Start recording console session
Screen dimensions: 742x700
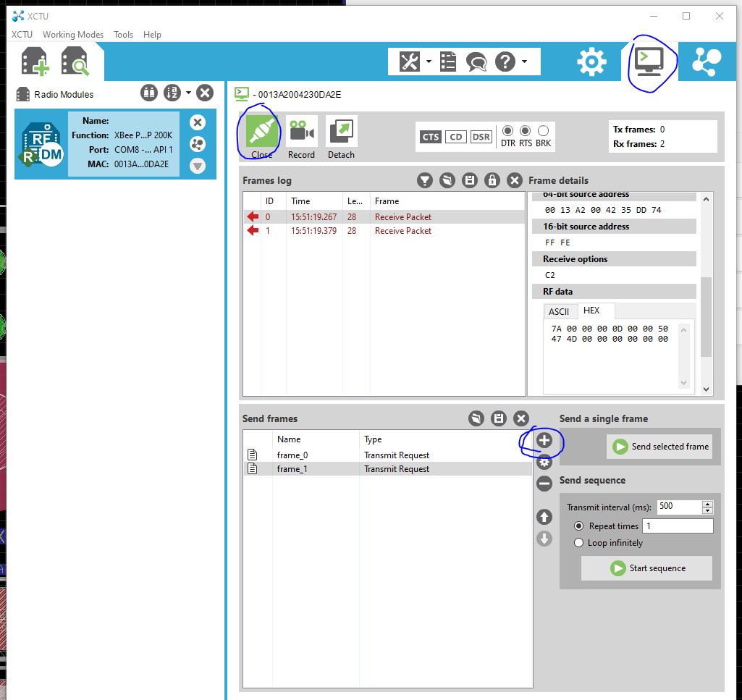301,132
